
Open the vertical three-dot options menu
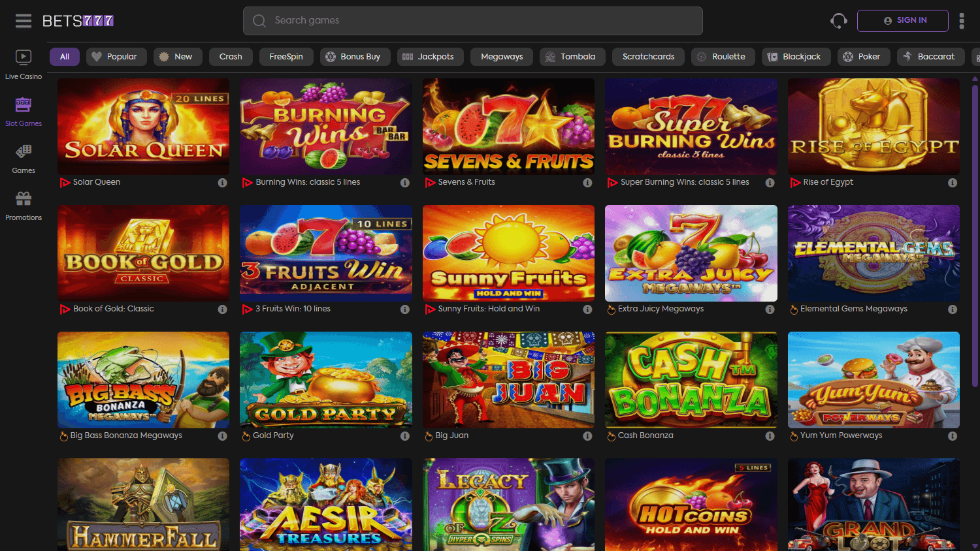pyautogui.click(x=961, y=20)
